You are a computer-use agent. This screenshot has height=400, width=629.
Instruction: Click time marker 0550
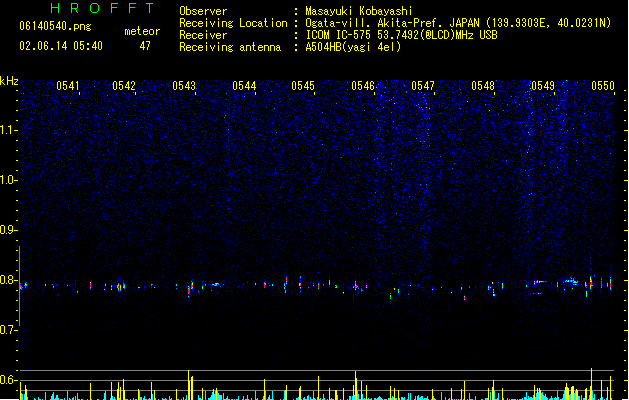[x=603, y=86]
